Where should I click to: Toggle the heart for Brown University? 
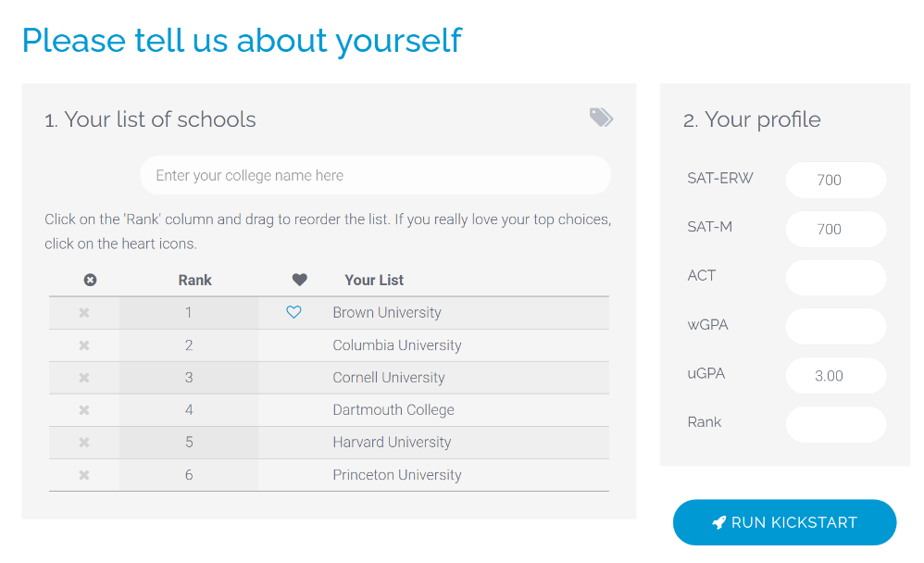point(293,313)
